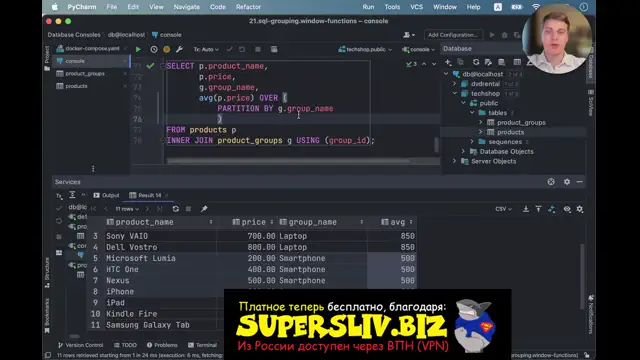The height and width of the screenshot is (360, 640).
Task: Expand the dvdrental database node
Action: [x=455, y=84]
